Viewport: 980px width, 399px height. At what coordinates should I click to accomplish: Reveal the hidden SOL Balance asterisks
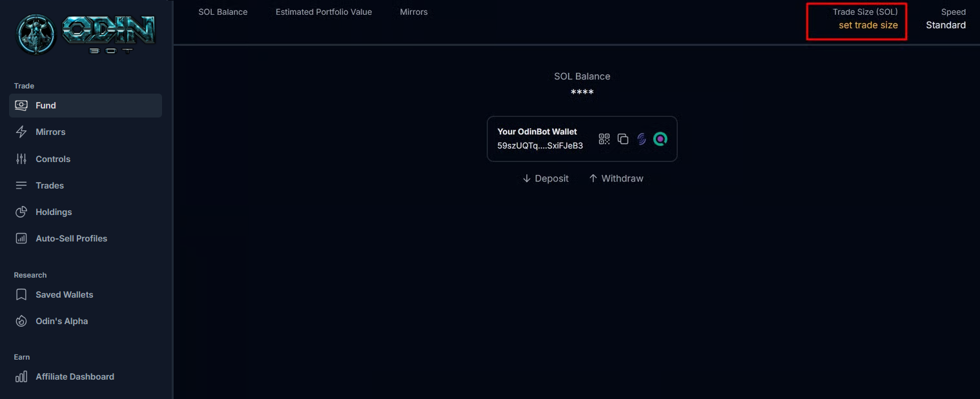coord(582,93)
